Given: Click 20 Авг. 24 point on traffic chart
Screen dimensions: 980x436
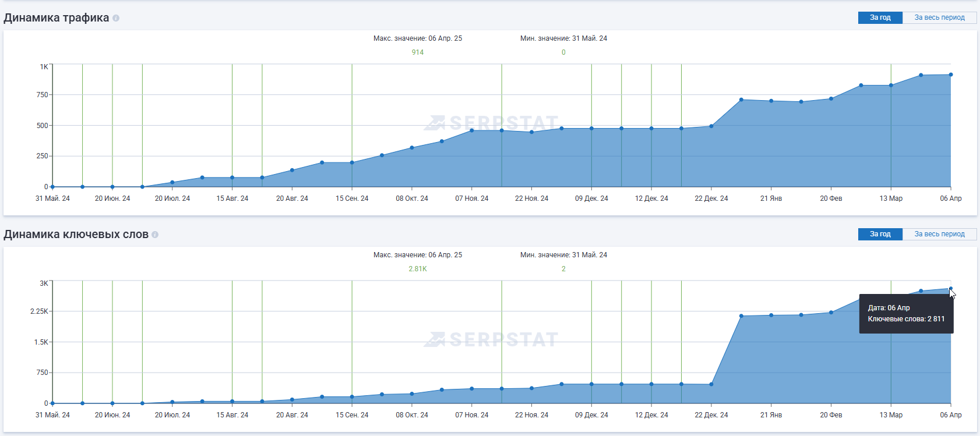Looking at the screenshot, I should pyautogui.click(x=292, y=171).
